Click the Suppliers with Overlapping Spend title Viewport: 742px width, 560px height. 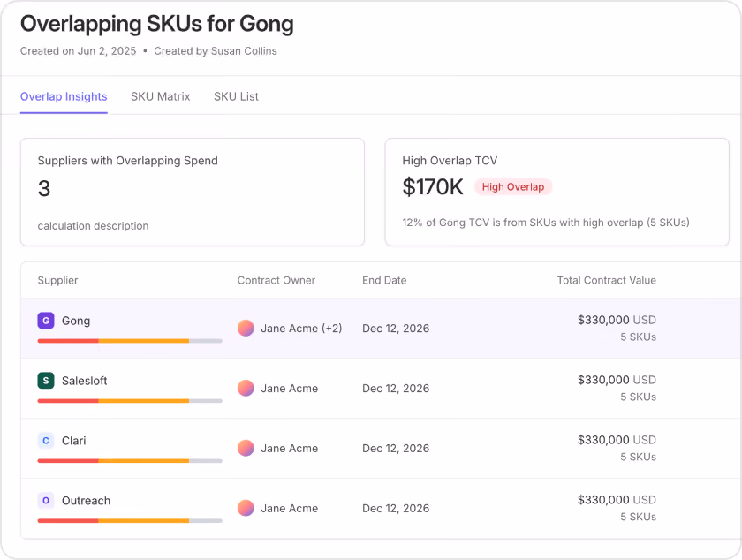128,161
